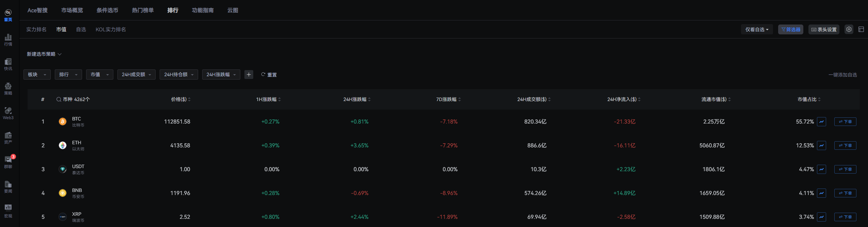Toggle the layout panel icon at top right
The image size is (868, 227).
861,30
